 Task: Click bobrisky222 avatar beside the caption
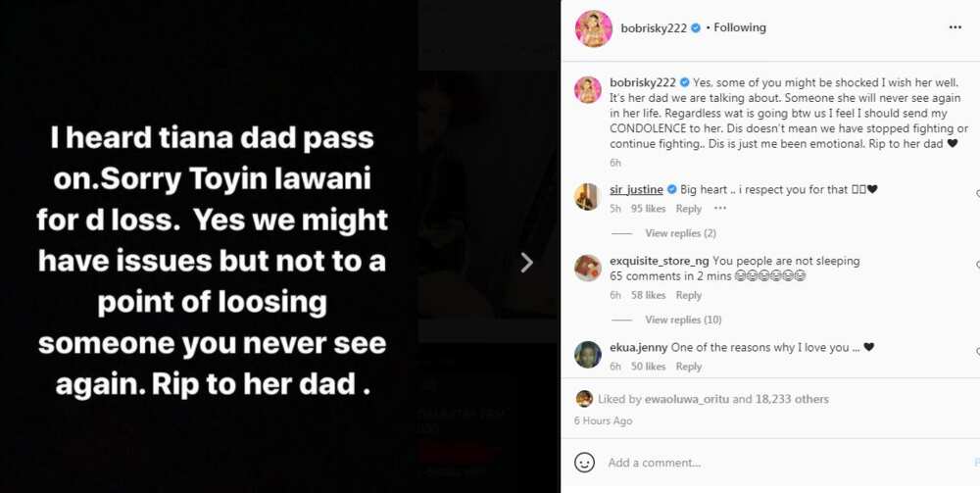click(x=587, y=90)
